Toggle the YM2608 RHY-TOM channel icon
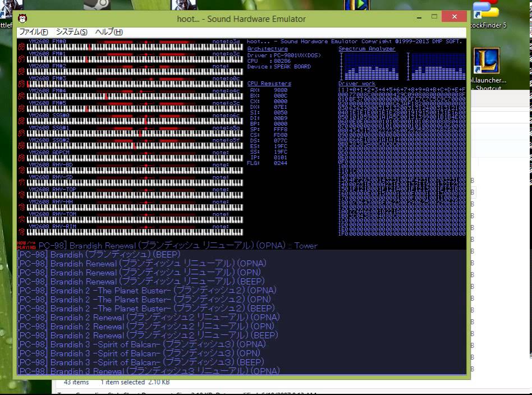532x395 pixels. (22, 219)
